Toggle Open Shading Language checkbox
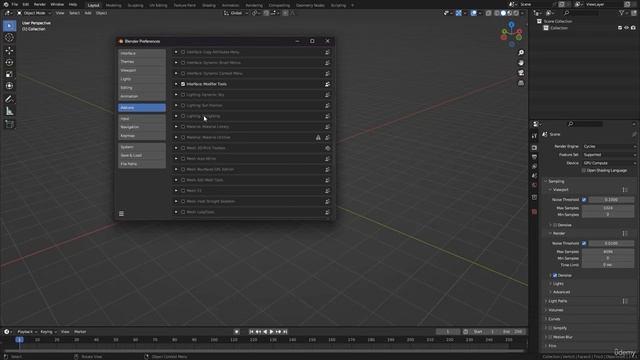This screenshot has height=360, width=640. (584, 171)
